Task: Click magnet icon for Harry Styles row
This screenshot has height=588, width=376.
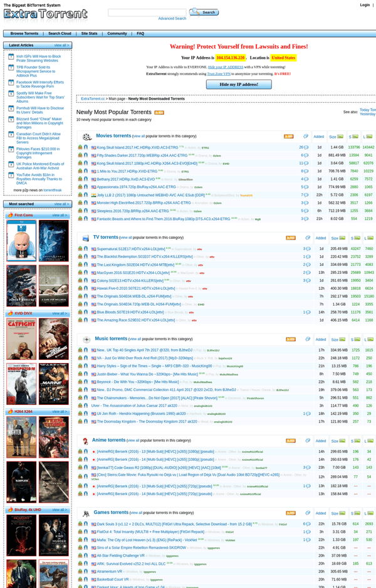Action: coord(86,366)
